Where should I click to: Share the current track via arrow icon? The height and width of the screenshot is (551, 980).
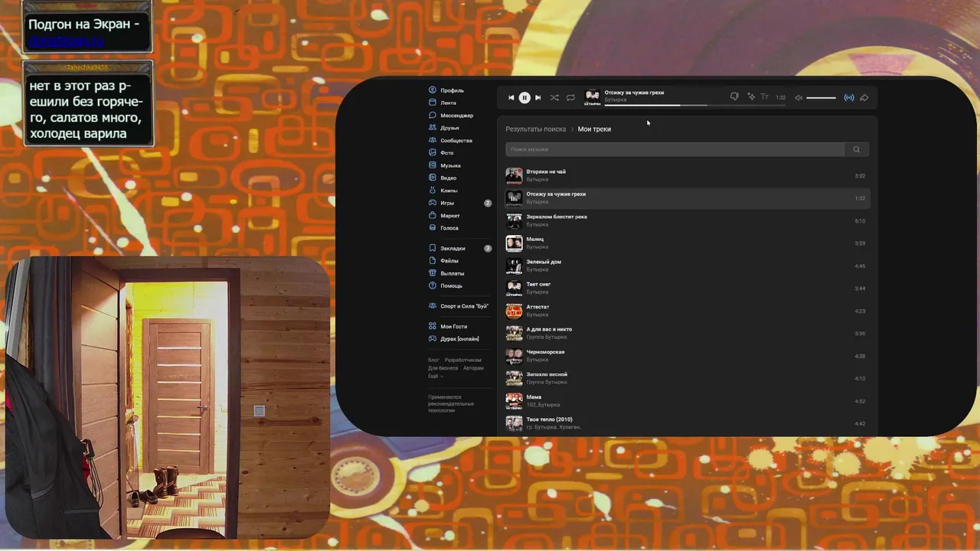coord(864,98)
